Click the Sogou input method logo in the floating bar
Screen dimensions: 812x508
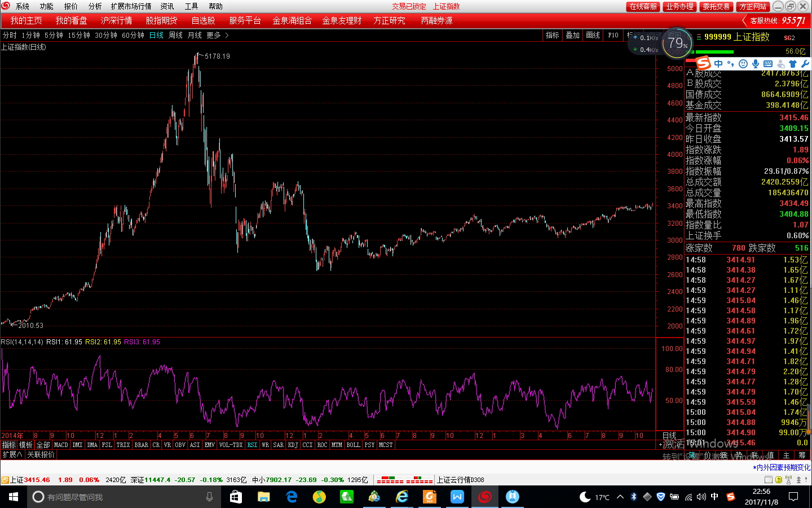coord(703,63)
